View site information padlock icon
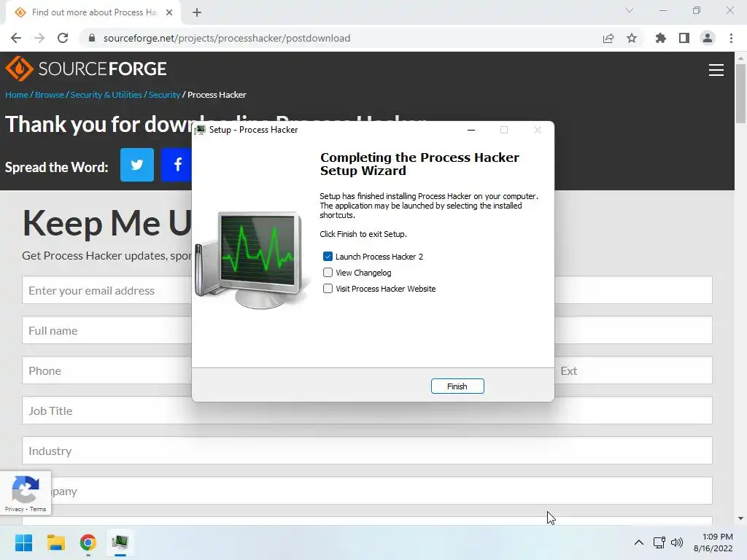 pos(92,38)
